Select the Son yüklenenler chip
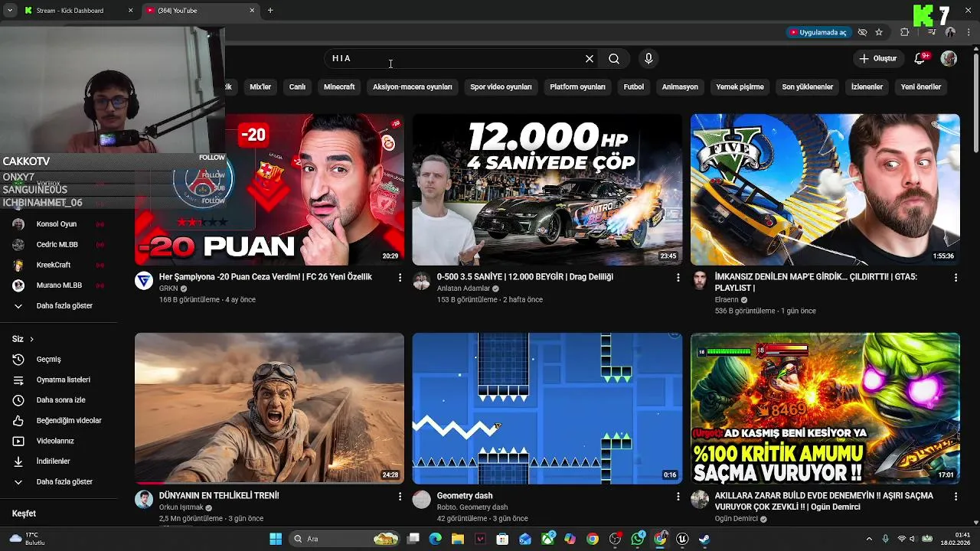This screenshot has width=980, height=551. (807, 87)
